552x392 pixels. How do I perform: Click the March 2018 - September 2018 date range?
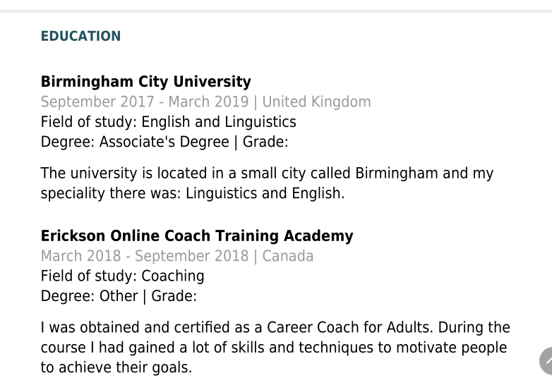point(144,256)
